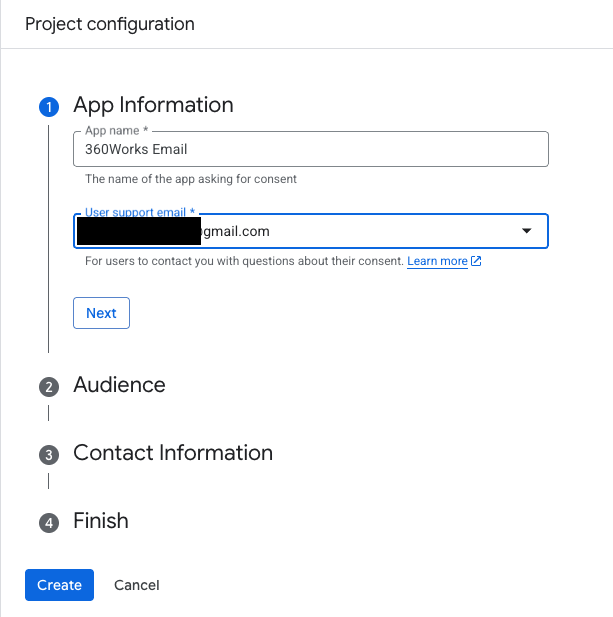Open the Learn more link
The image size is (613, 617).
point(437,261)
